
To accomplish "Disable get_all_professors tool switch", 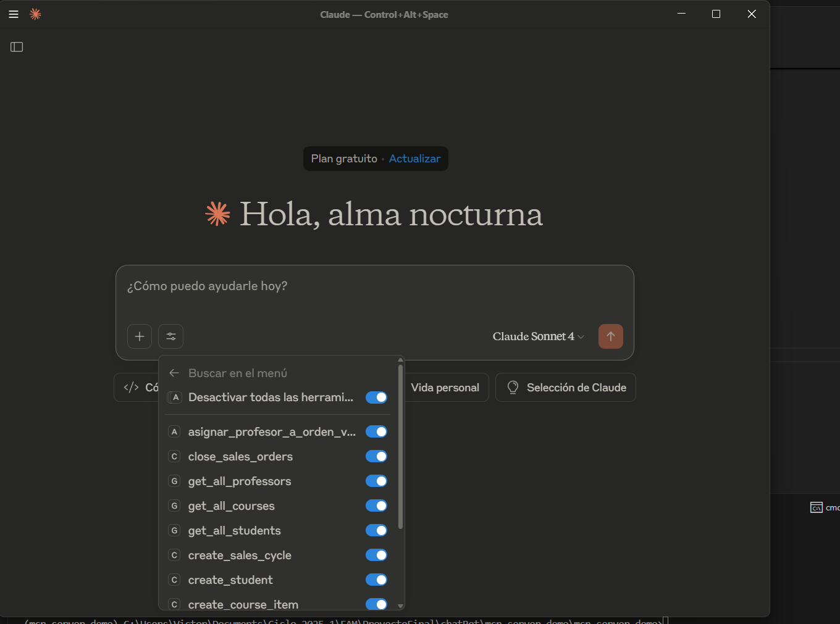I will pos(376,481).
